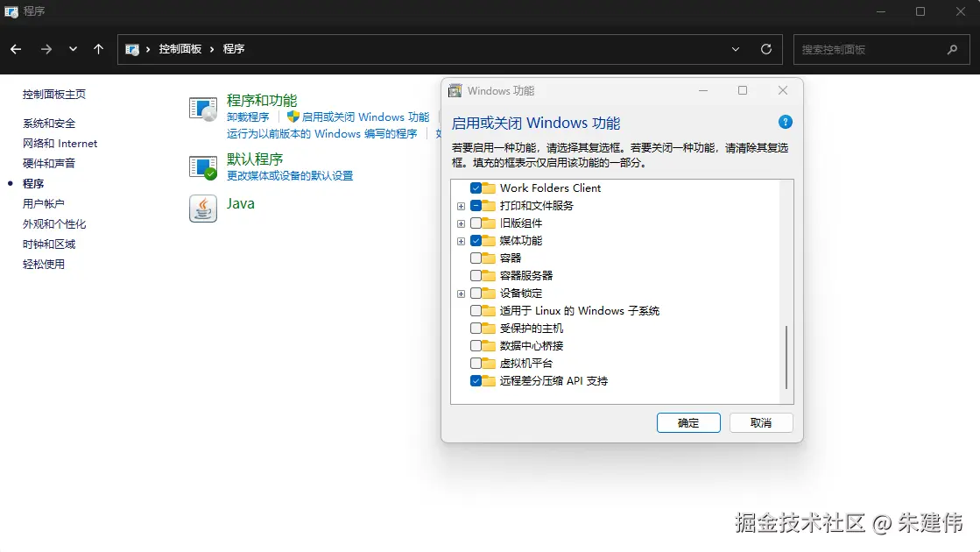The image size is (980, 552).
Task: Expand the 打印和文件服务 tree node
Action: (462, 205)
